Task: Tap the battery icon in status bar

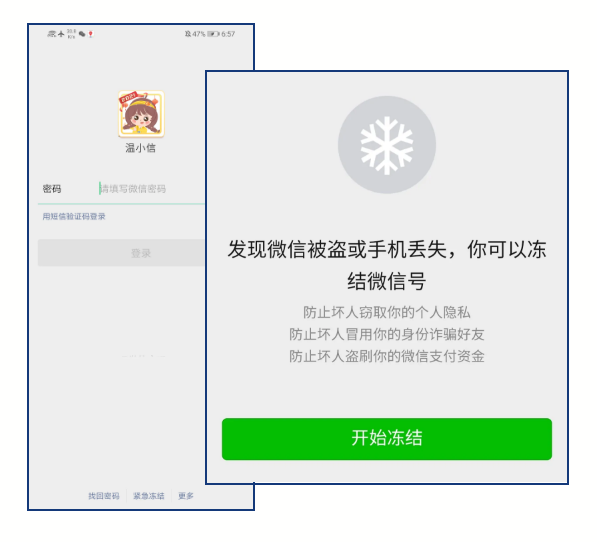Action: coord(213,34)
